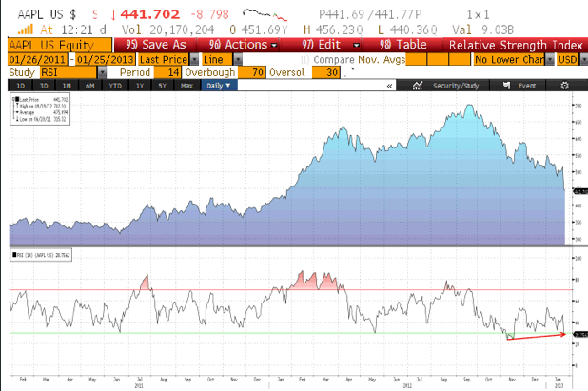The height and width of the screenshot is (391, 588).
Task: Open the Event button with flag icon
Action: click(x=519, y=86)
